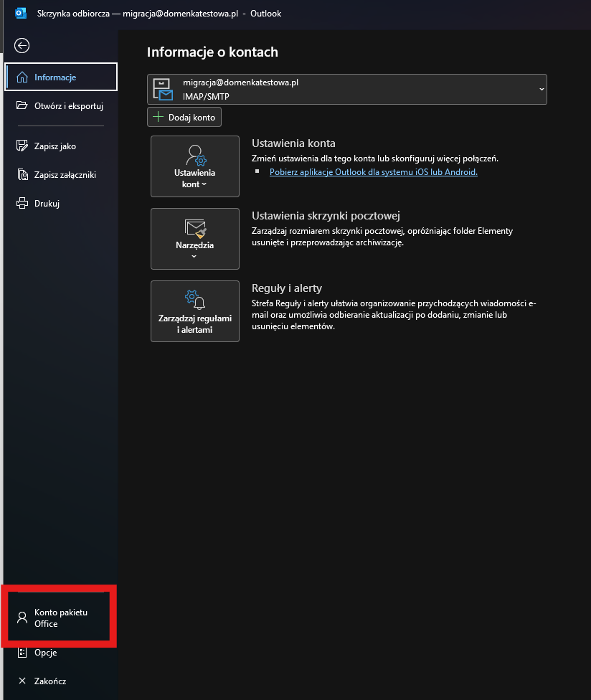Click the Ustawienia skrzynki pocztowej heading
The image size is (591, 700).
pos(326,216)
